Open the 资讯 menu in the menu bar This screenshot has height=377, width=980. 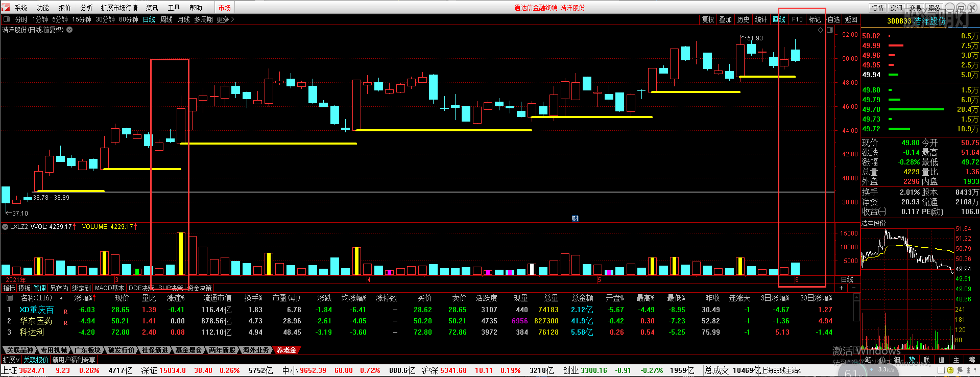152,8
